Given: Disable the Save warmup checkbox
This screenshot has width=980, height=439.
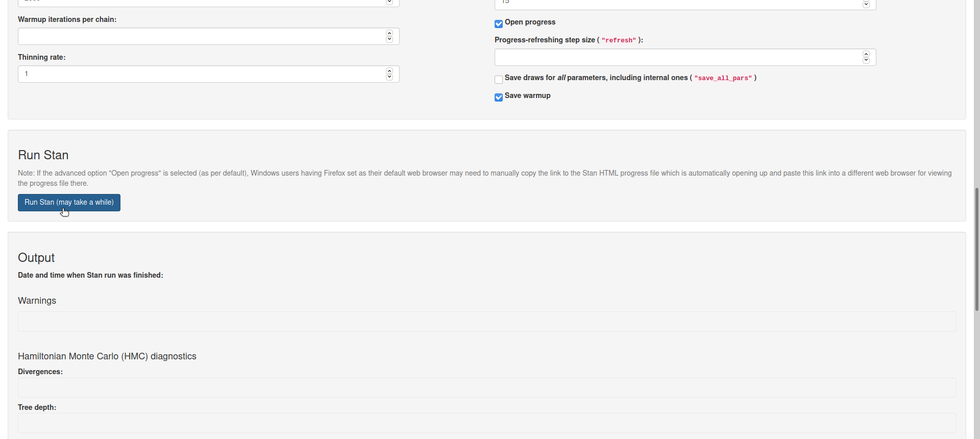Looking at the screenshot, I should point(499,97).
